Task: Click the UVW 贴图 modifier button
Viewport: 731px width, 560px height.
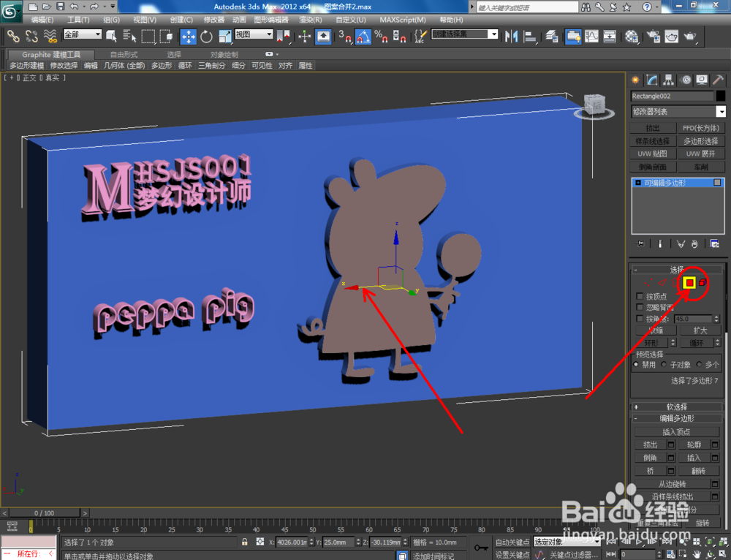Action: [x=653, y=154]
